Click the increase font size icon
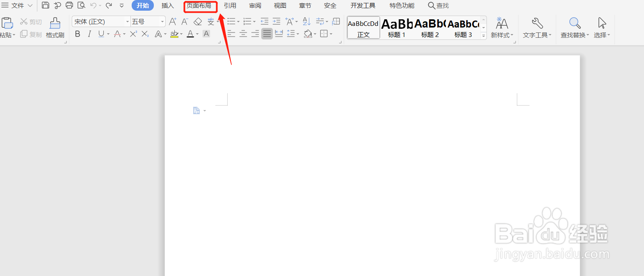The image size is (644, 276). [x=173, y=21]
